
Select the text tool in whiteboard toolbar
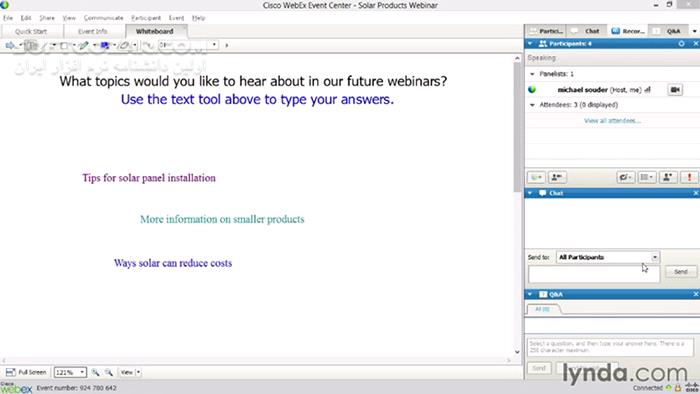pyautogui.click(x=31, y=45)
